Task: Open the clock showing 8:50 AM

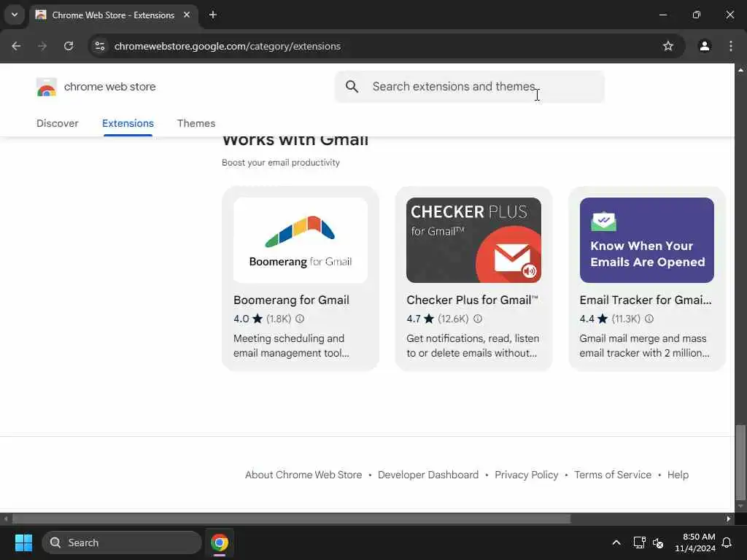Action: pos(695,542)
